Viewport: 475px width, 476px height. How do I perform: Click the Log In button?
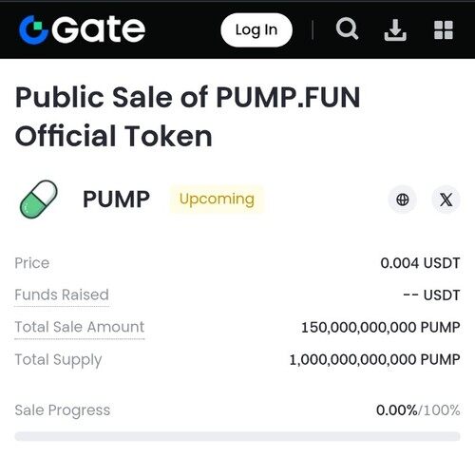tap(256, 30)
